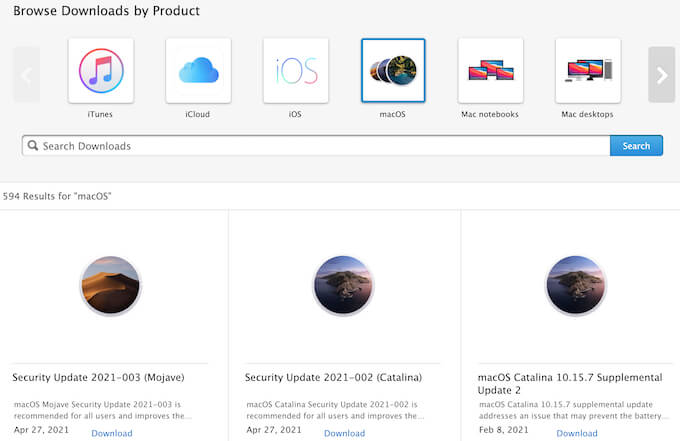Select the iTunes product icon

coord(101,71)
